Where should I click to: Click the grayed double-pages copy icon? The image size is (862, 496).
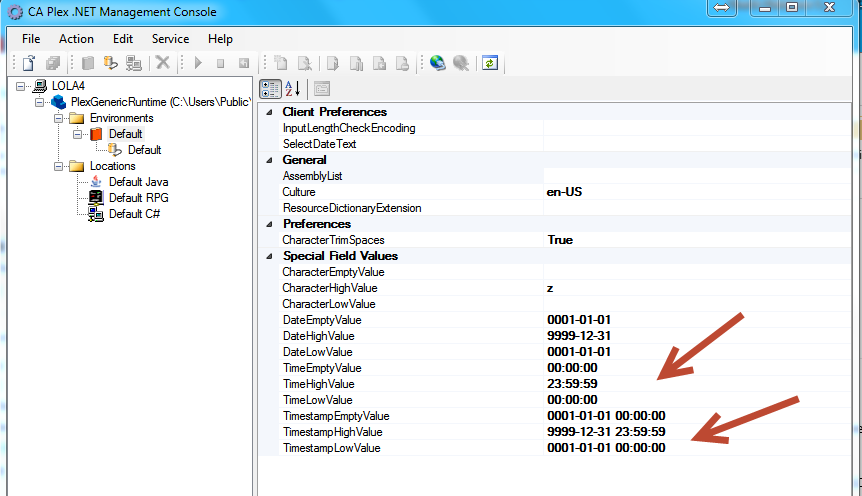(356, 64)
